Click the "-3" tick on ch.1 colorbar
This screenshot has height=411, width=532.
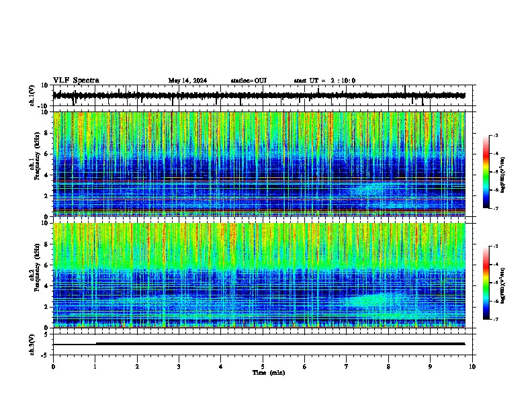[x=495, y=135]
